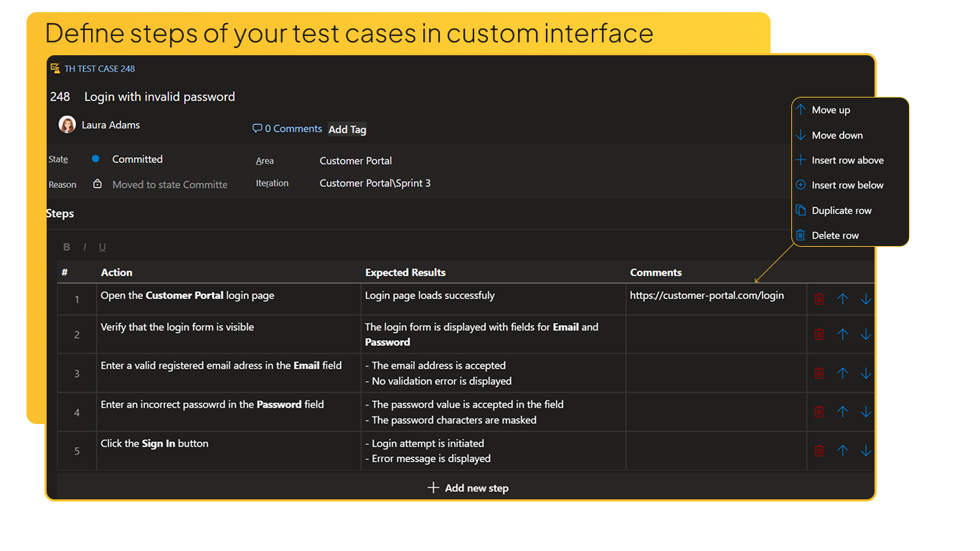Toggle italic text formatting
Image resolution: width=980 pixels, height=551 pixels.
click(84, 247)
